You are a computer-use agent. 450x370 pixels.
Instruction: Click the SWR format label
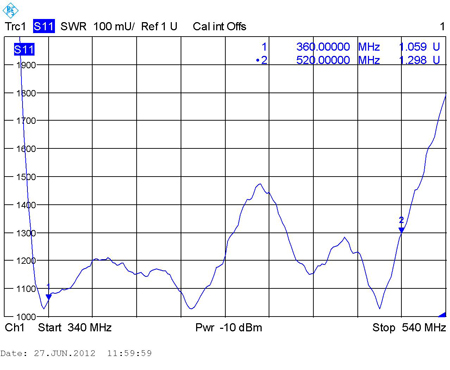click(x=73, y=26)
